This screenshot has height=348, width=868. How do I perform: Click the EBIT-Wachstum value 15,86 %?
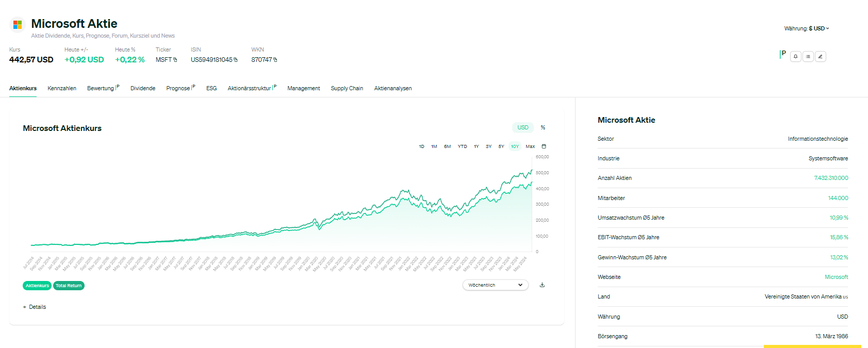click(x=839, y=237)
